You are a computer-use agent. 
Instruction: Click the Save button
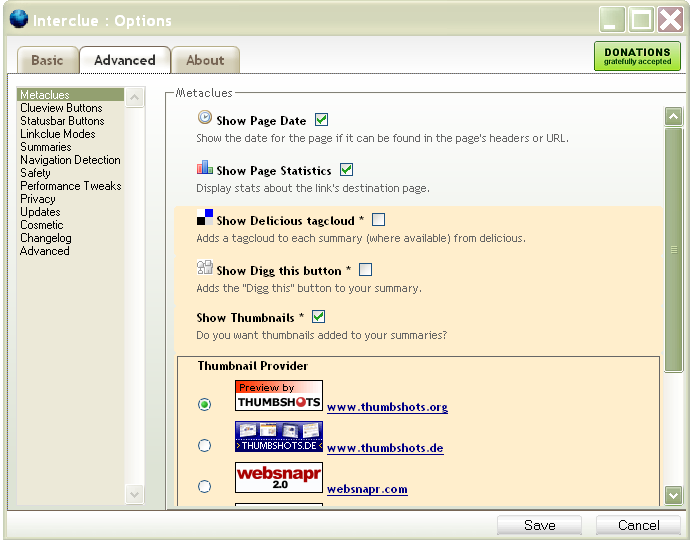tap(539, 525)
